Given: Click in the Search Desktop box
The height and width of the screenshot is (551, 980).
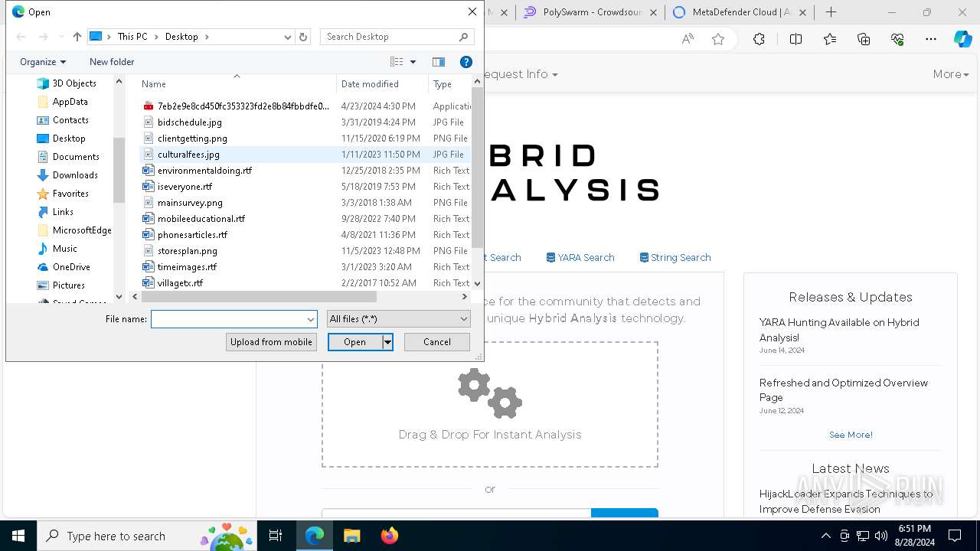Looking at the screenshot, I should click(x=389, y=37).
